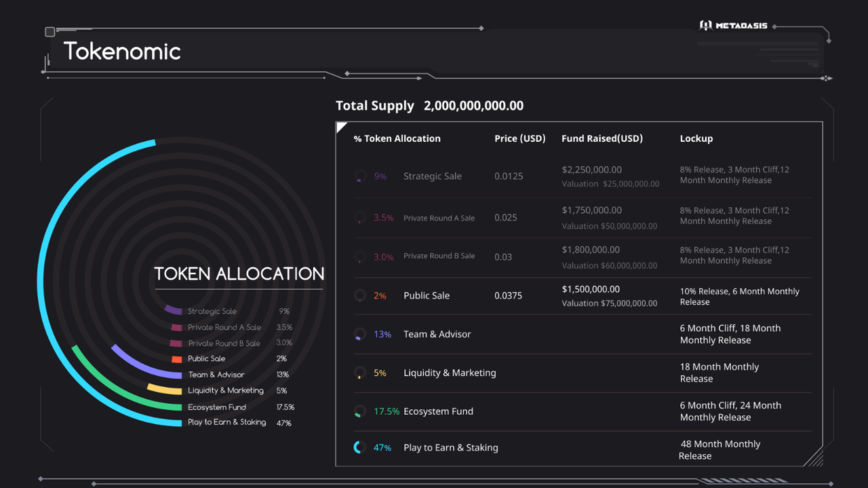Click the Price (USD) column header
This screenshot has height=488, width=868.
click(x=519, y=138)
